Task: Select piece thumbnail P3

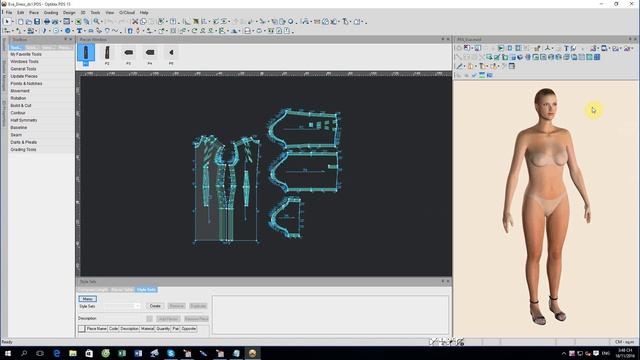Action: point(129,55)
